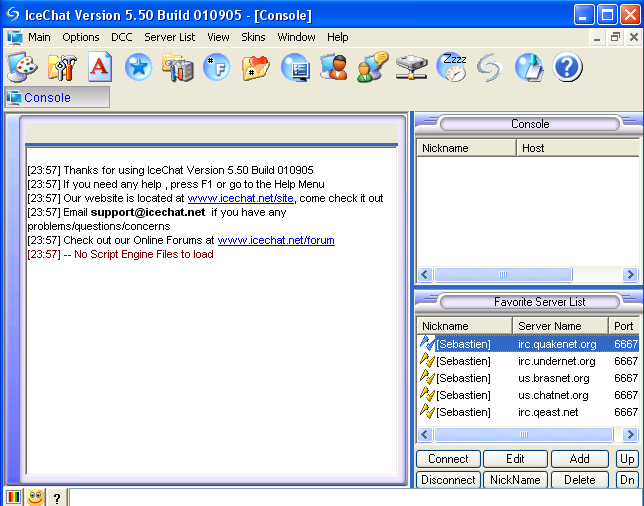Click the globe with download arrow icon
Screen dimensions: 644x506
pyautogui.click(x=529, y=67)
